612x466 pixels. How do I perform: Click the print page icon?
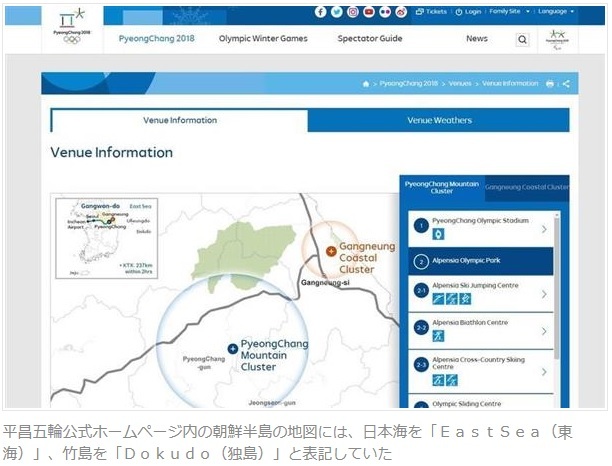click(x=550, y=84)
